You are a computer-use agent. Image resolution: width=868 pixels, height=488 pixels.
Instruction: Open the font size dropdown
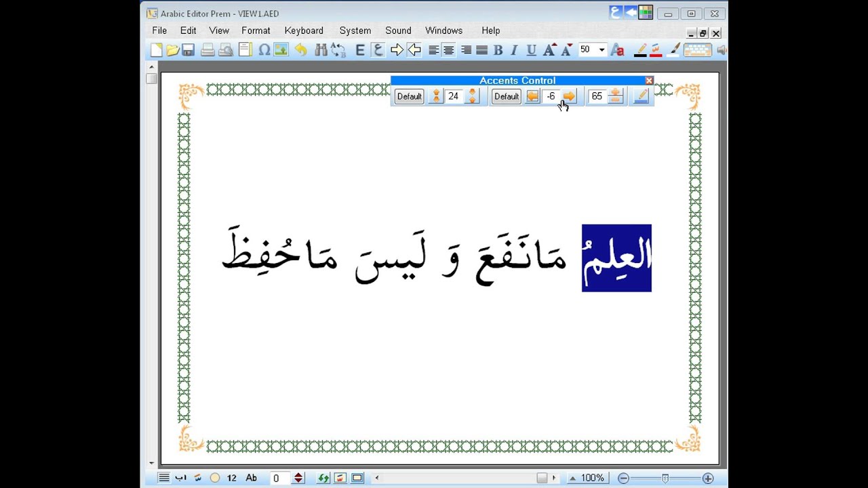[x=601, y=49]
